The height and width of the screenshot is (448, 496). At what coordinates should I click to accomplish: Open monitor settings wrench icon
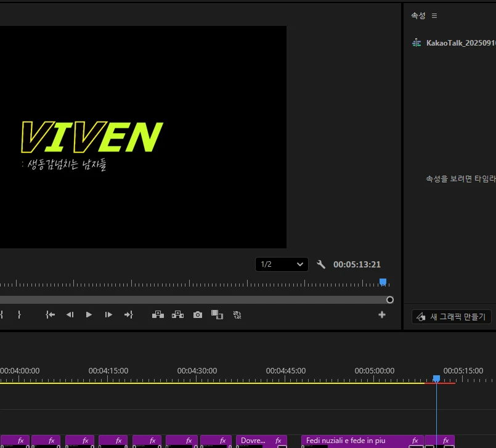coord(321,264)
